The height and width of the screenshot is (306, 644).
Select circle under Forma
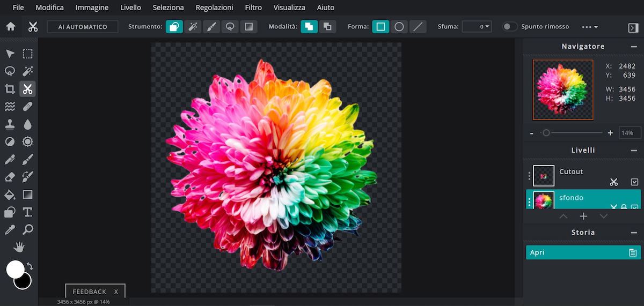(x=399, y=27)
